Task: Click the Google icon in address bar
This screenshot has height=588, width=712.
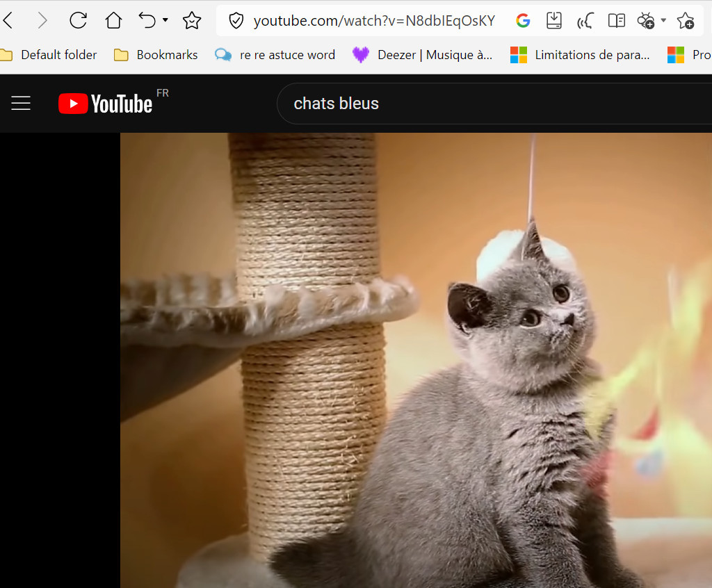Action: pyautogui.click(x=523, y=21)
